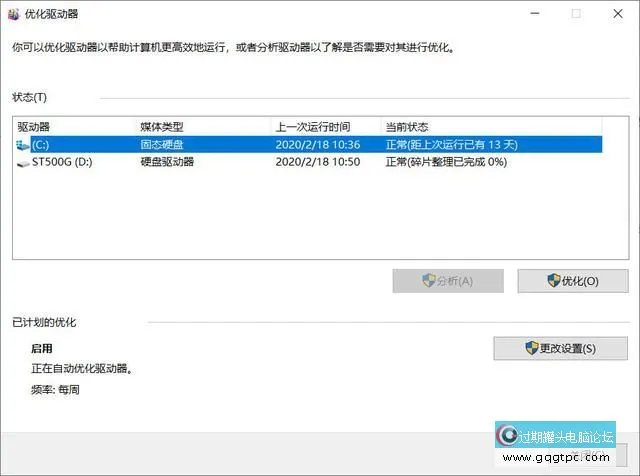Click the shield icon on 优化(O) button
Screen dimensions: 640x476
(x=553, y=281)
